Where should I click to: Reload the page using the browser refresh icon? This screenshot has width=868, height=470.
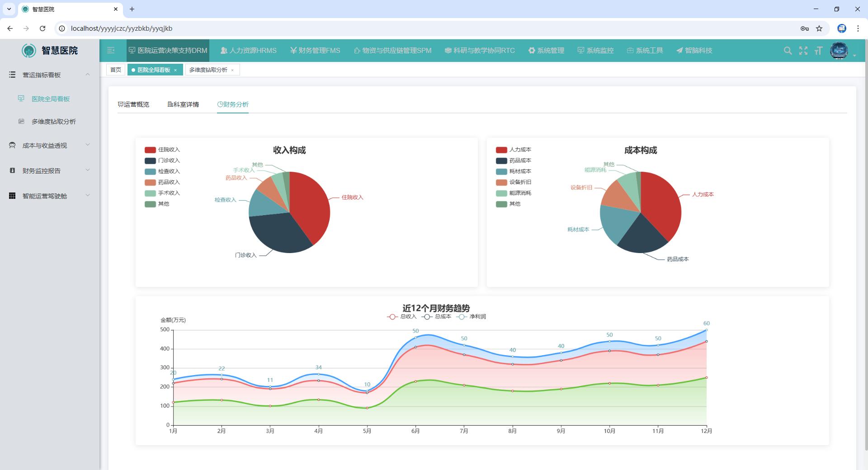[x=42, y=28]
